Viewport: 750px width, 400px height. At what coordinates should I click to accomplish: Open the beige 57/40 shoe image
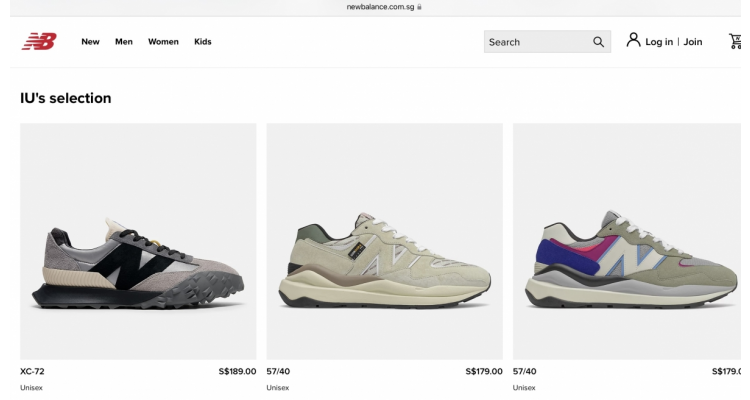(385, 241)
